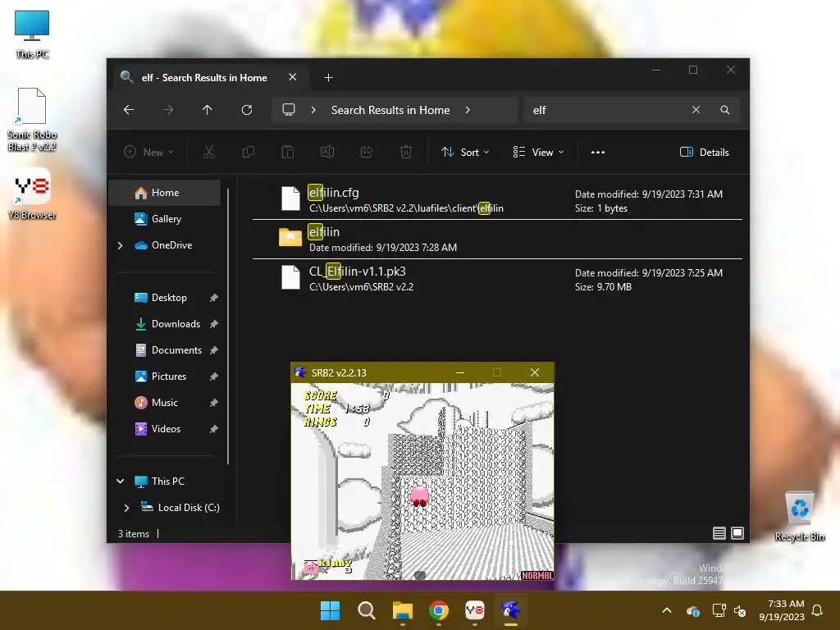Show hidden system tray icons

coord(667,610)
